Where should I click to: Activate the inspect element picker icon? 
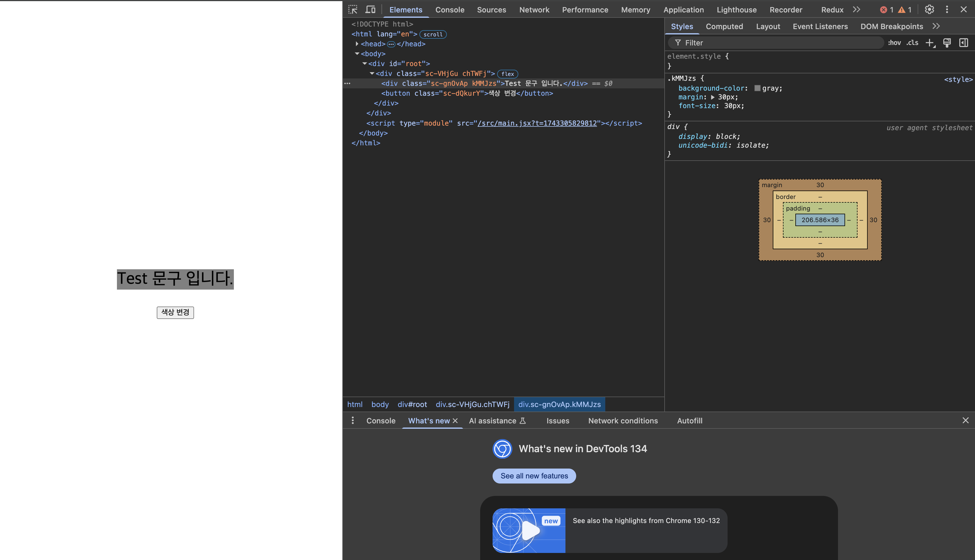(353, 10)
